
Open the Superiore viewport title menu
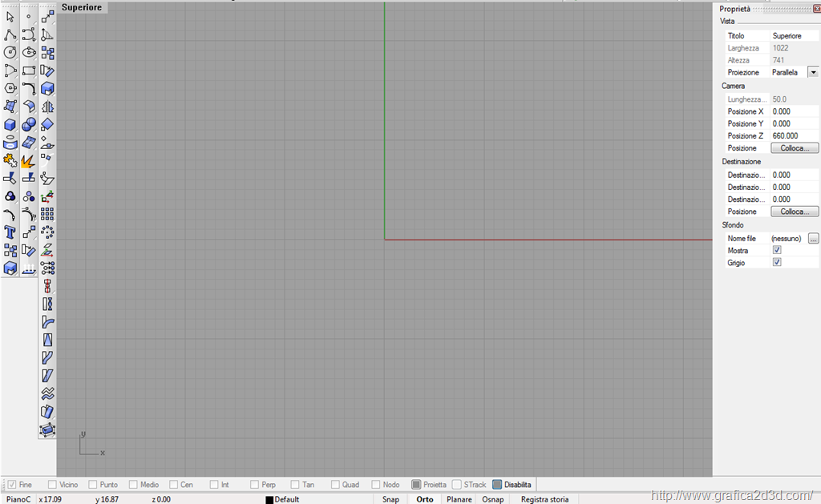tap(81, 7)
